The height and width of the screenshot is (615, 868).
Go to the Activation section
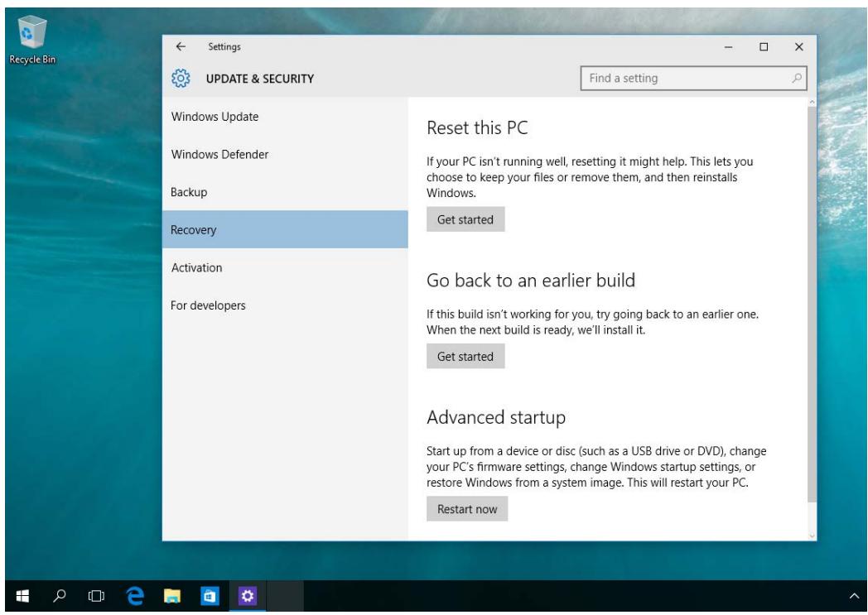195,267
